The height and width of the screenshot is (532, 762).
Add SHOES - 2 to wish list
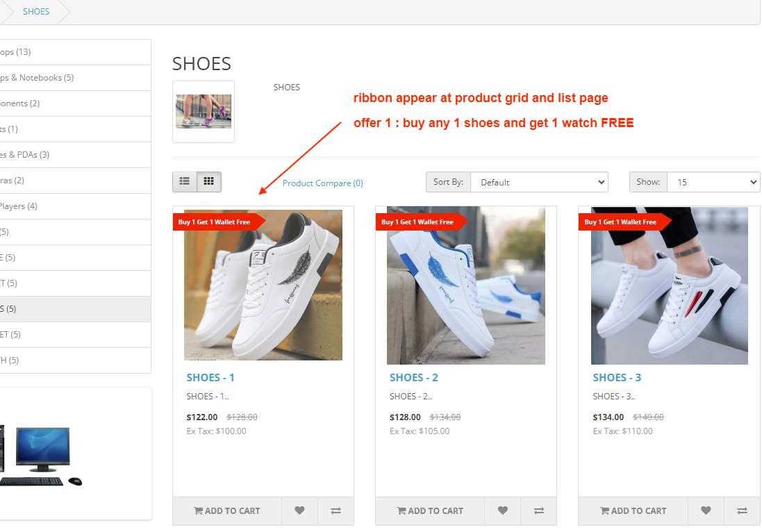coord(503,510)
